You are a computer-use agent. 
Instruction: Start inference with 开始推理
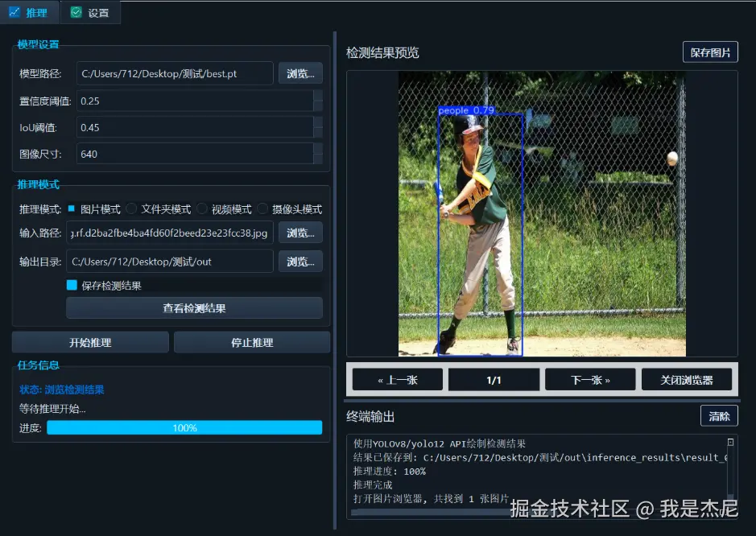90,342
